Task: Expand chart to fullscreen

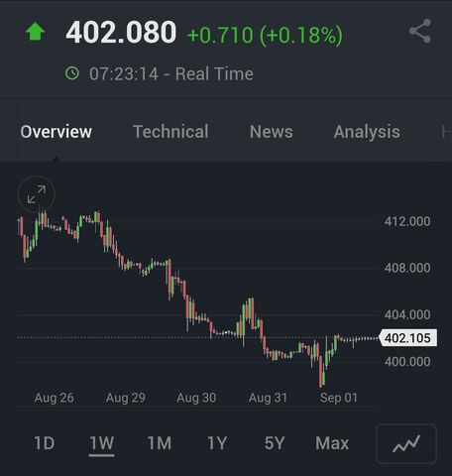Action: pyautogui.click(x=37, y=194)
